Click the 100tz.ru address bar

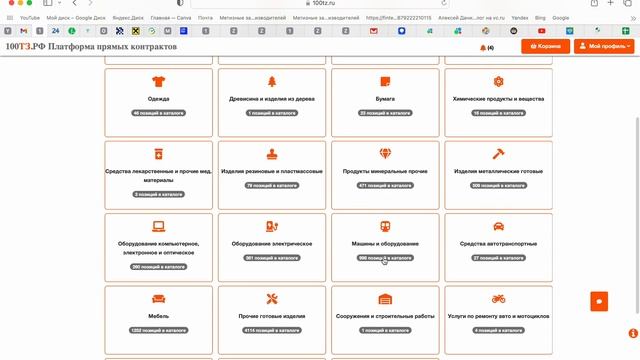click(x=320, y=3)
